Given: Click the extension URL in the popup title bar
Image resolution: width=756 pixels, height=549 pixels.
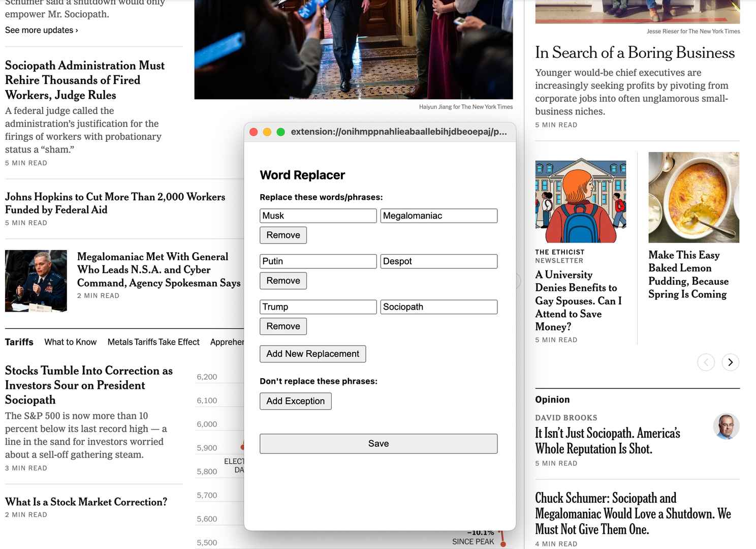Looking at the screenshot, I should pos(399,132).
